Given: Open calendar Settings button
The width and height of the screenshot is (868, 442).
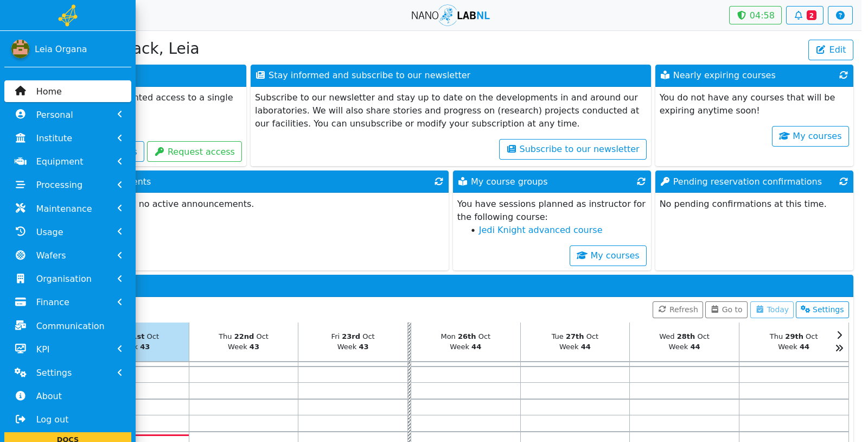Looking at the screenshot, I should 822,310.
